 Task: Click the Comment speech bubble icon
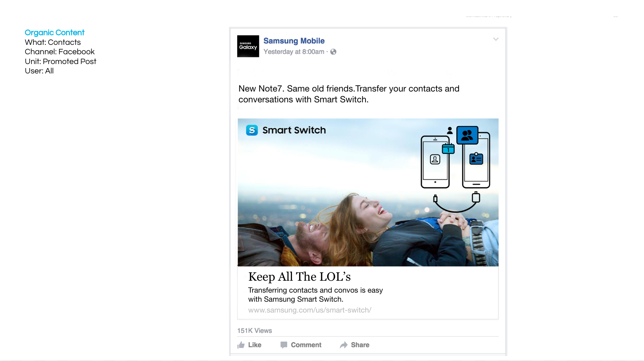click(284, 345)
